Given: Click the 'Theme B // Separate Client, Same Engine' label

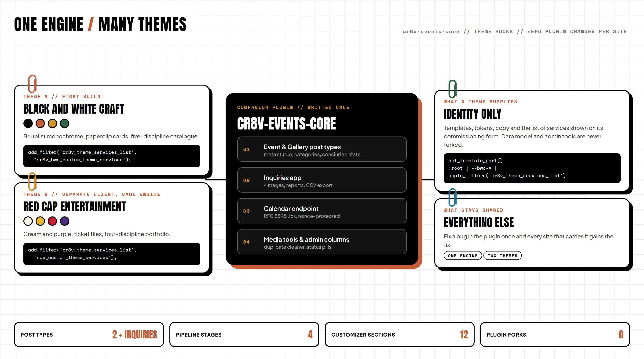Looking at the screenshot, I should point(92,194).
